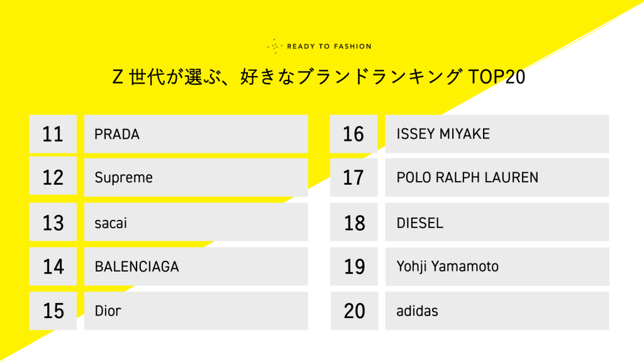
Task: Click the rank number 20 box
Action: tap(354, 310)
